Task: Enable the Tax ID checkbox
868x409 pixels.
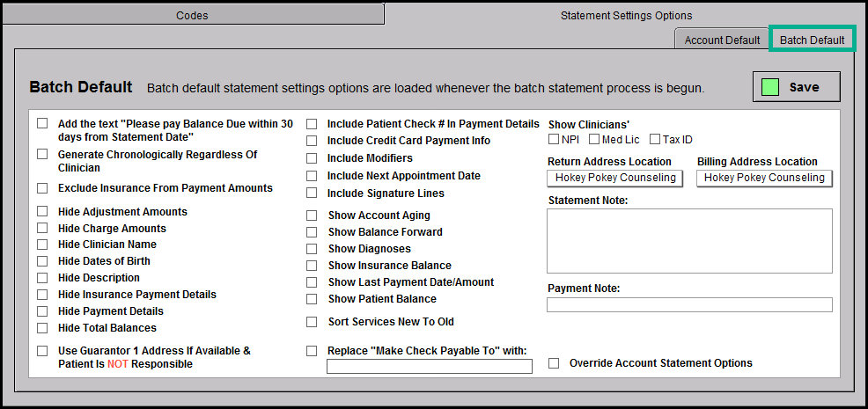Action: [x=655, y=139]
